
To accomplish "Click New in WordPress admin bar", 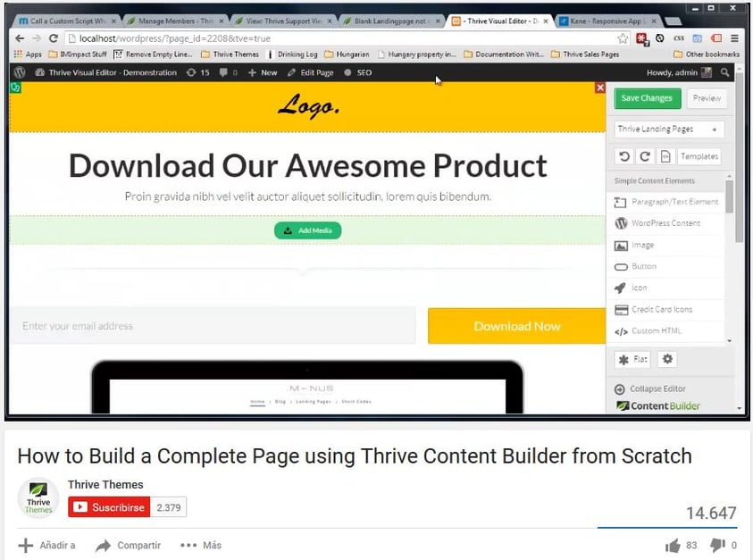I will [263, 72].
